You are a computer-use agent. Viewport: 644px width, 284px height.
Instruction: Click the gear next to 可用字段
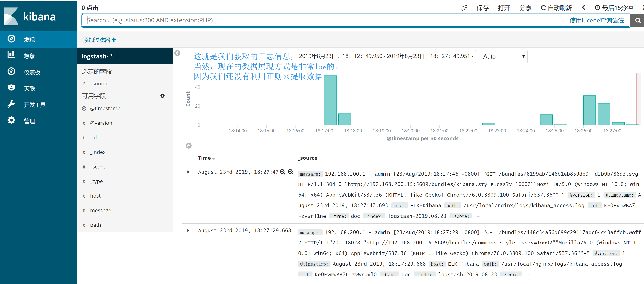162,96
